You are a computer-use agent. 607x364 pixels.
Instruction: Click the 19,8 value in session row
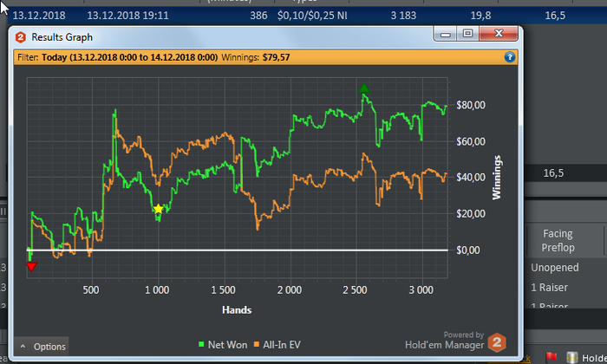coord(480,16)
